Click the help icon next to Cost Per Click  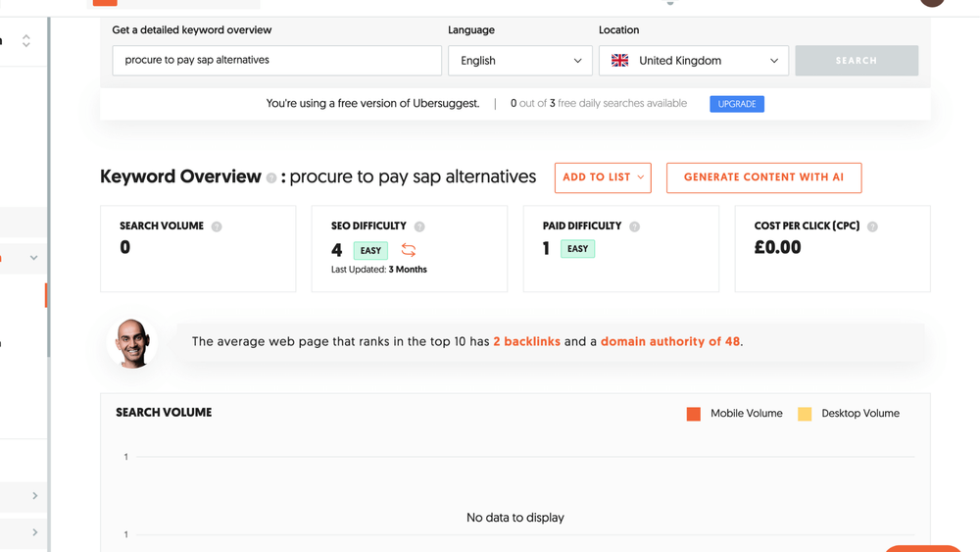872,226
